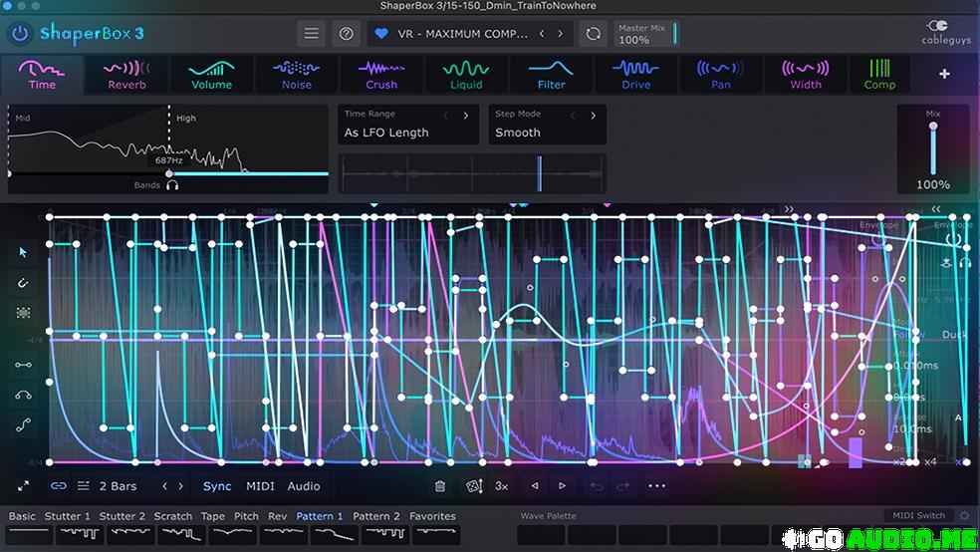Enable Sync trigger mode
Image resolution: width=980 pixels, height=552 pixels.
pyautogui.click(x=217, y=485)
